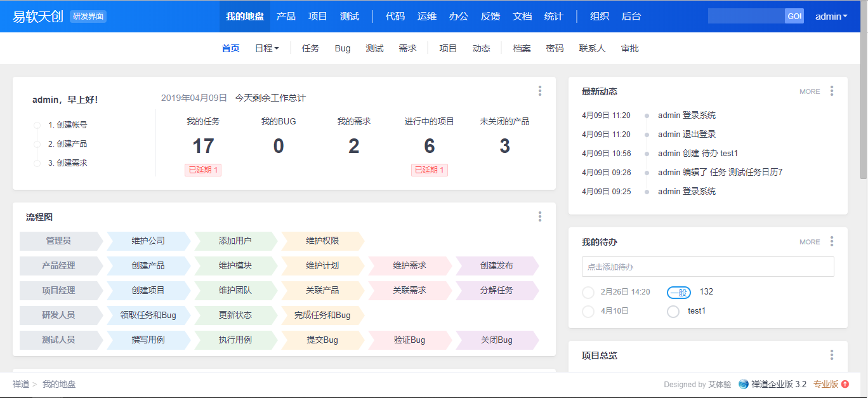This screenshot has width=868, height=398.
Task: Toggle the circle next to test1
Action: tap(673, 311)
